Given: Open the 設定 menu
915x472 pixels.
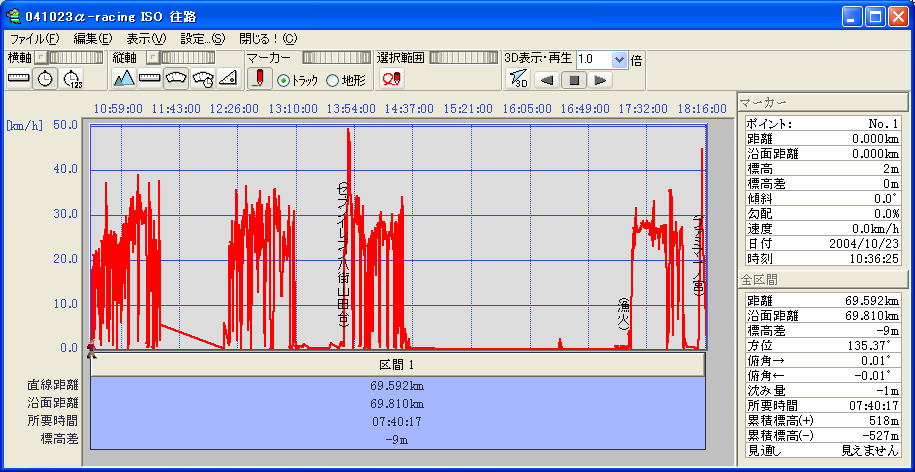Looking at the screenshot, I should [203, 38].
